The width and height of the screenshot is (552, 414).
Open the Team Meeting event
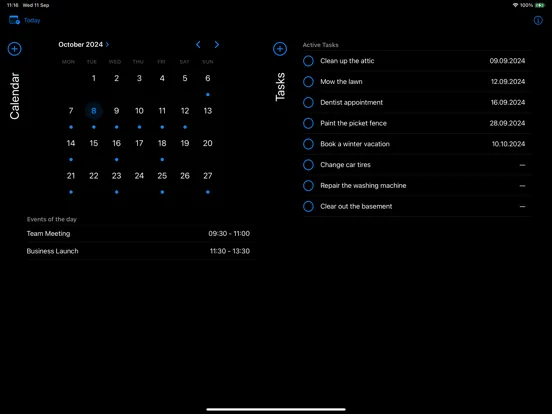141,233
